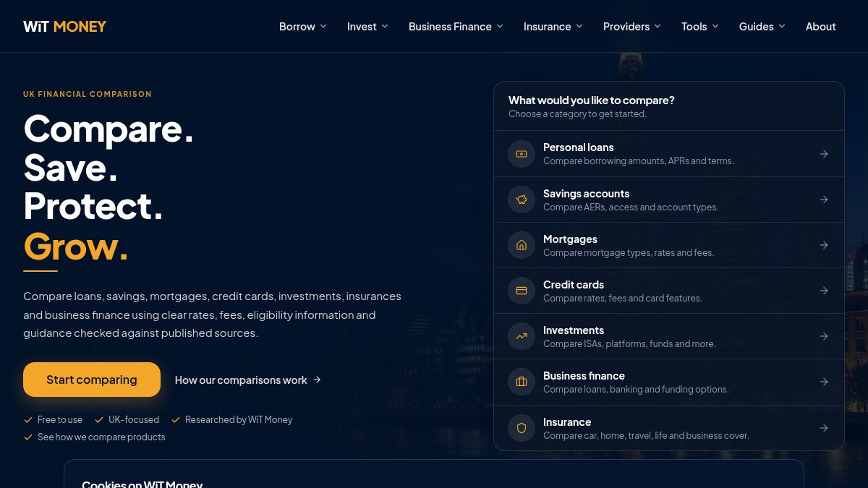Open the Insurance nav dropdown
868x488 pixels.
(x=553, y=27)
